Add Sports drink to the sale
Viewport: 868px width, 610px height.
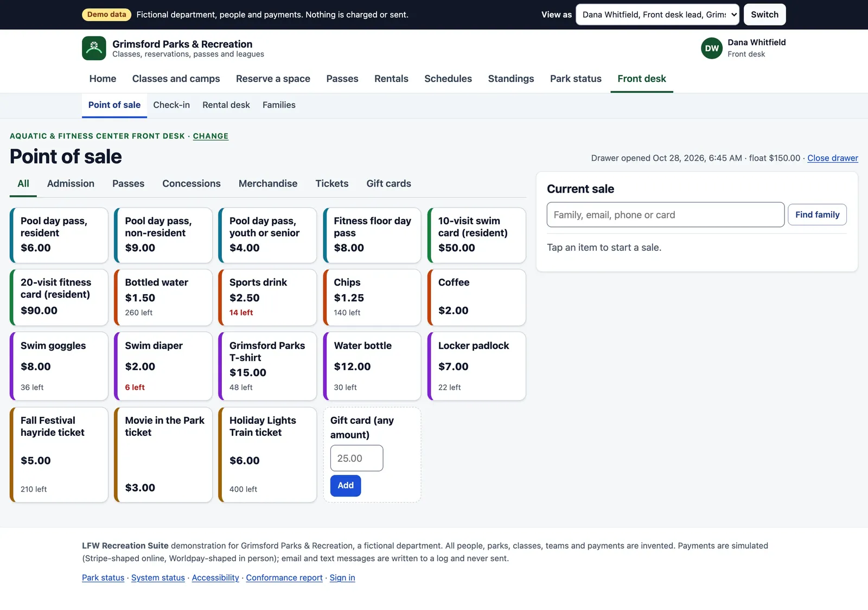coord(268,297)
